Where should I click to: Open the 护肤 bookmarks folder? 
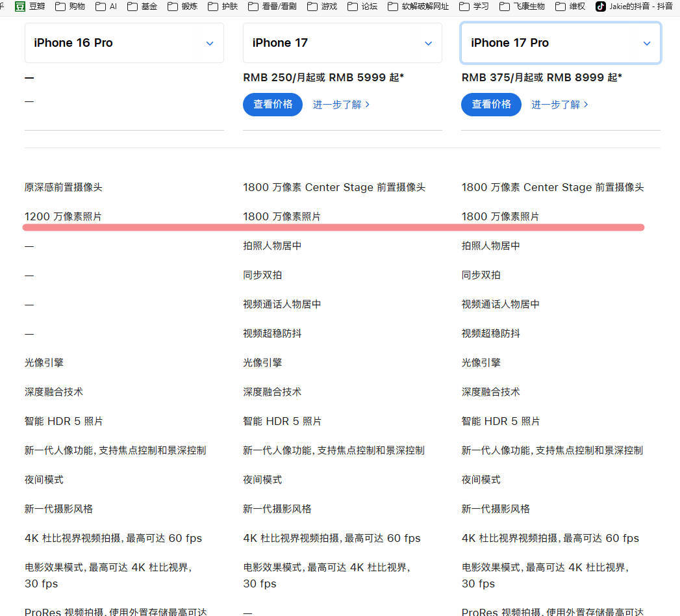(223, 6)
